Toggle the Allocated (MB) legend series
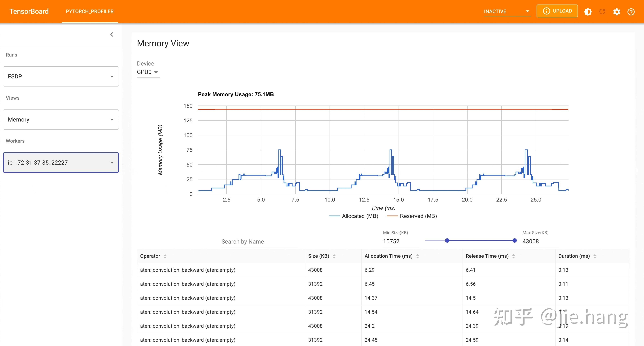This screenshot has width=644, height=346. click(x=353, y=216)
